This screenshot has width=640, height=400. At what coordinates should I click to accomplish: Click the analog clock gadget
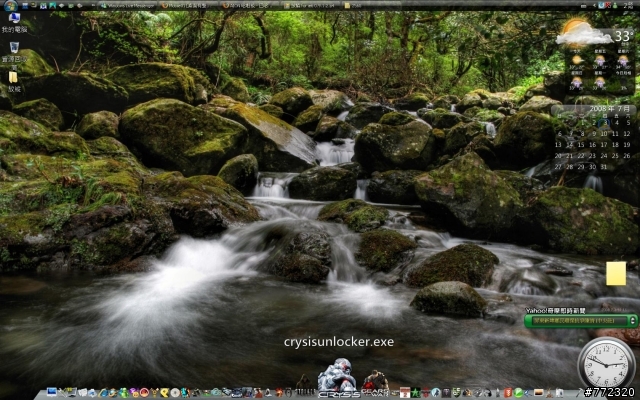[606, 362]
